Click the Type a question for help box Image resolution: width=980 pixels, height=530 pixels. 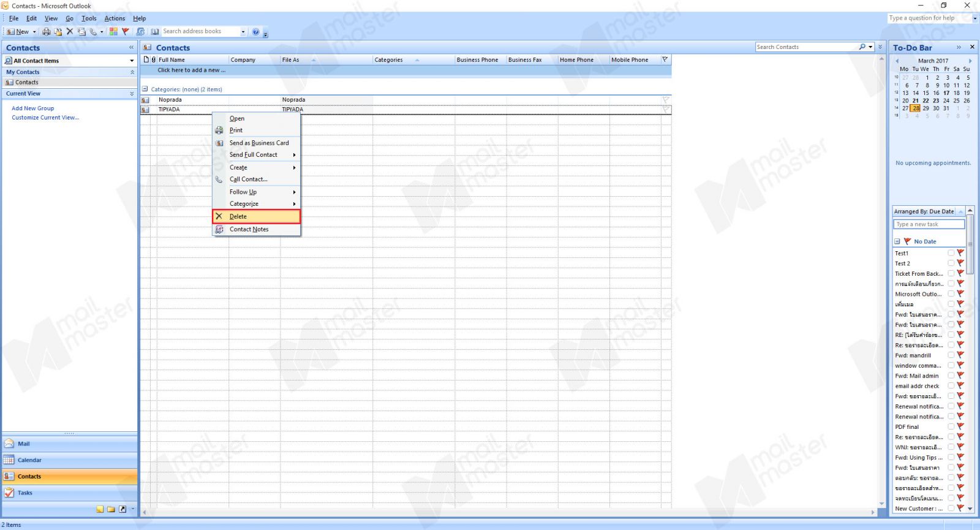(929, 18)
